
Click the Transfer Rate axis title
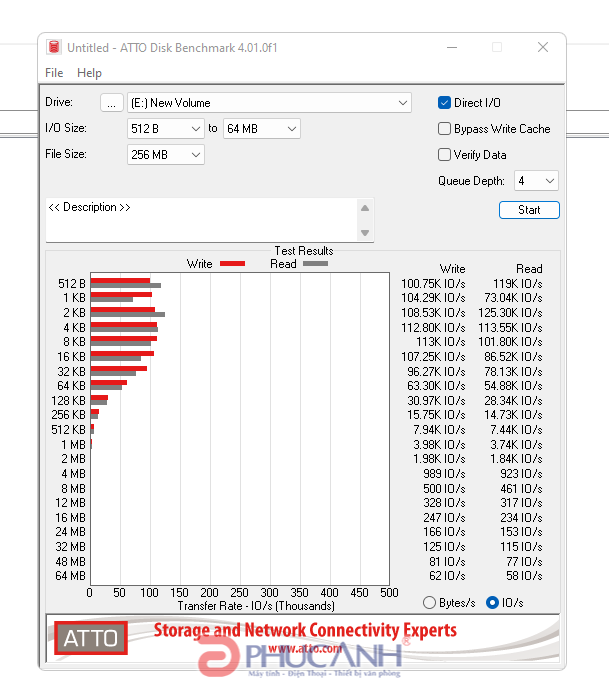(256, 606)
